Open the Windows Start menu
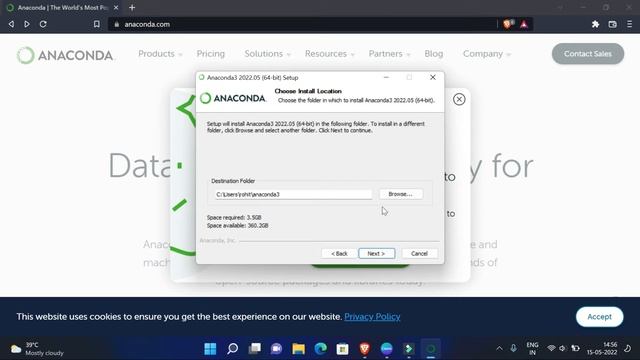Viewport: 640px width, 360px height. 210,349
